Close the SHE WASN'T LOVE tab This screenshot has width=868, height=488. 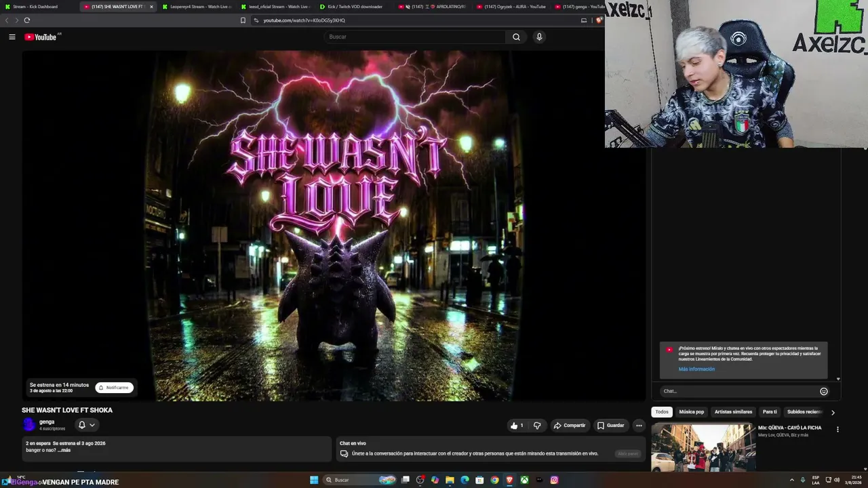click(x=151, y=7)
